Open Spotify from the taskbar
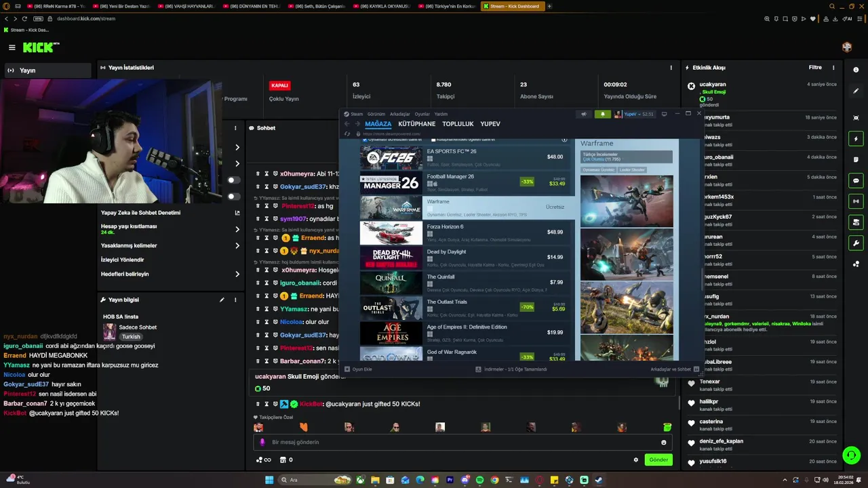The width and height of the screenshot is (868, 488). click(x=480, y=480)
